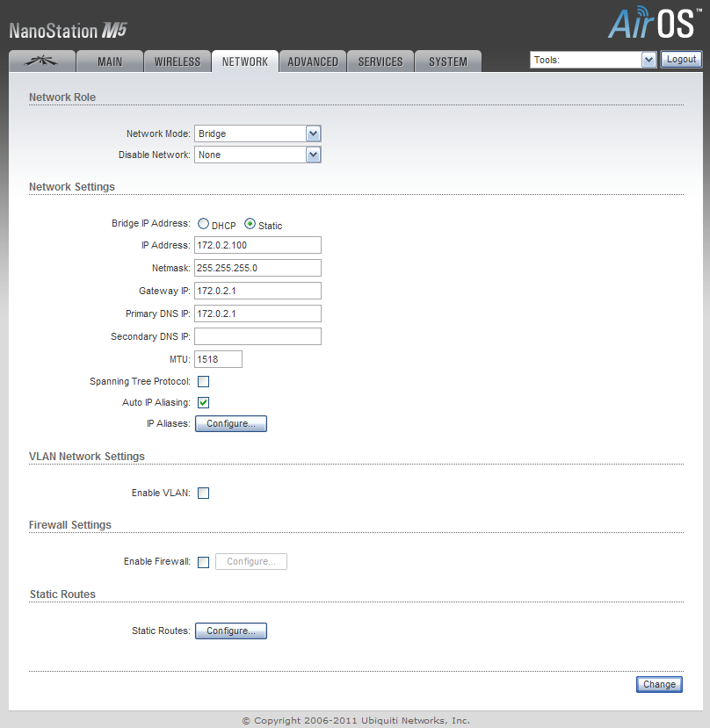Click the Logout button
Screen dimensions: 710x728
681,60
